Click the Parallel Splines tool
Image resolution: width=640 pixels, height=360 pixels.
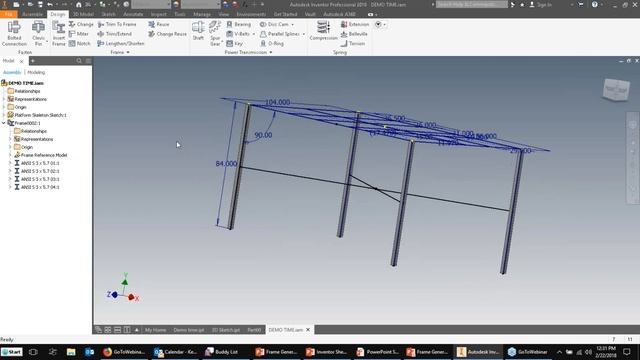click(280, 34)
